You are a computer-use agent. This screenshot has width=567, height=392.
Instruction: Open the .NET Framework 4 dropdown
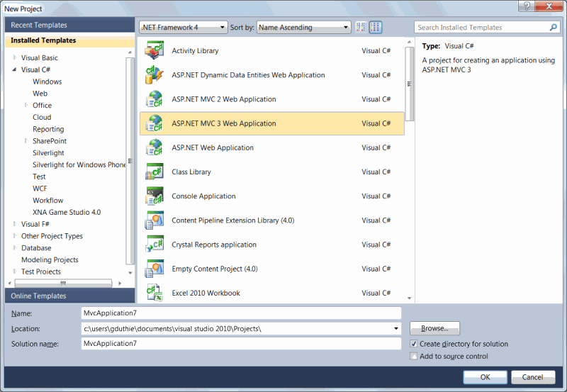pos(184,28)
